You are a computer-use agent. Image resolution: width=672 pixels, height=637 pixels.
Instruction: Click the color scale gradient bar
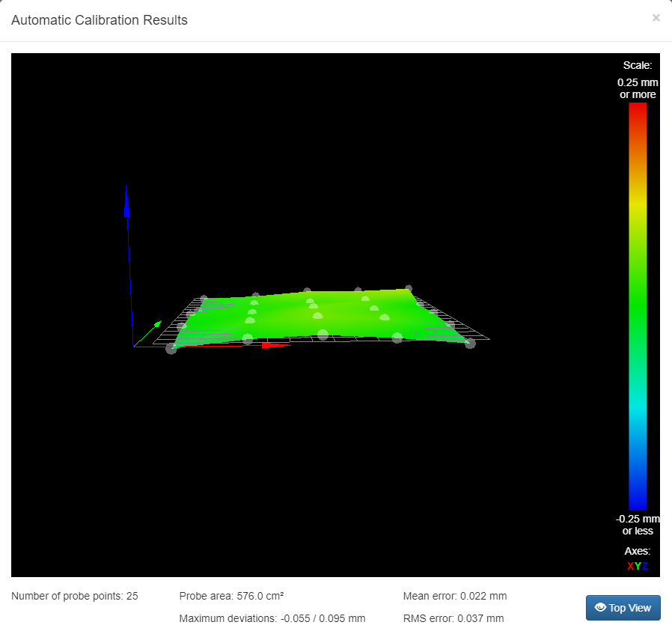point(638,306)
